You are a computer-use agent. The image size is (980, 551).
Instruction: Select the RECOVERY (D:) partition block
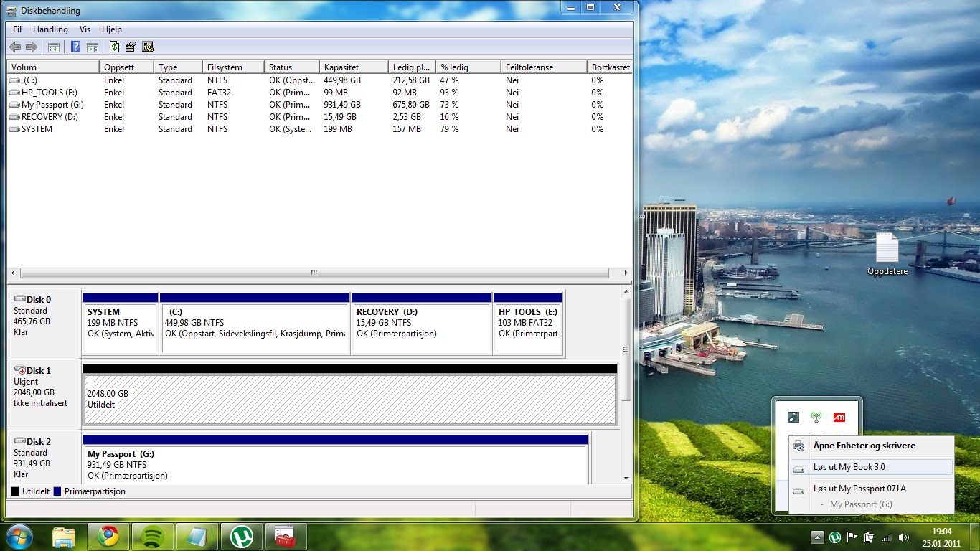(422, 323)
